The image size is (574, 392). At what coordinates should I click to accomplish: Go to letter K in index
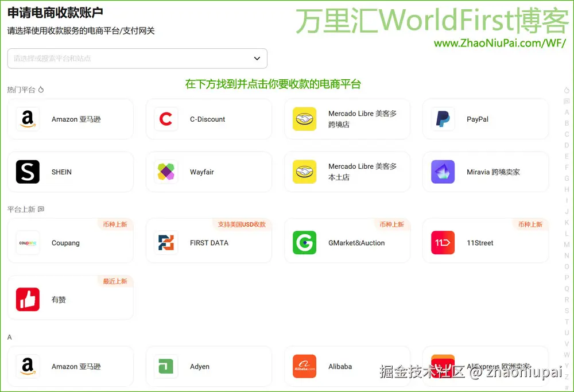pos(567,223)
